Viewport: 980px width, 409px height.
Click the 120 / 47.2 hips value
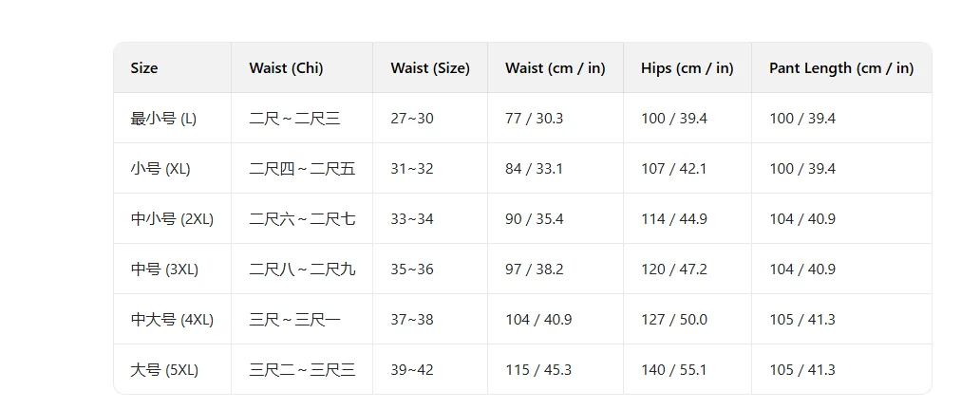tap(674, 270)
